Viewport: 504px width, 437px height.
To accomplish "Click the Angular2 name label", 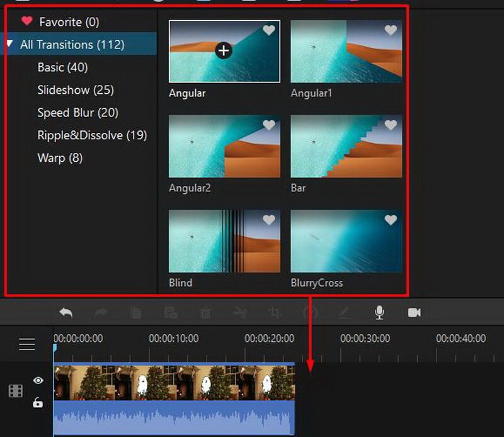I will 190,188.
